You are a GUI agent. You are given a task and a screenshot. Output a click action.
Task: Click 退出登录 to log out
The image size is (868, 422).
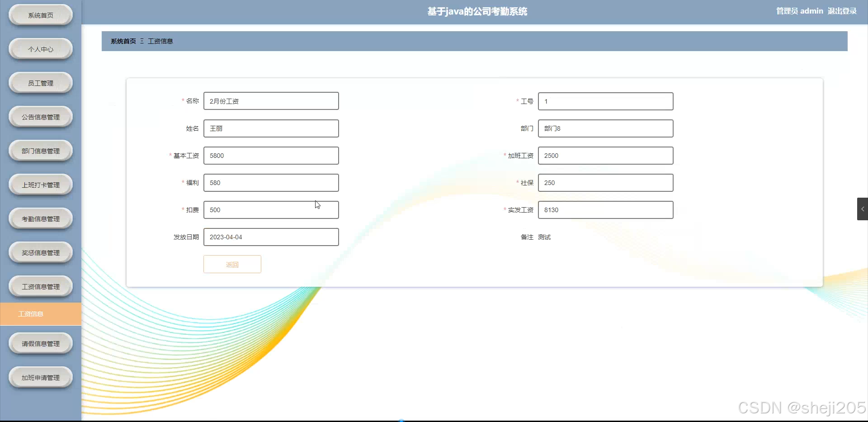842,11
